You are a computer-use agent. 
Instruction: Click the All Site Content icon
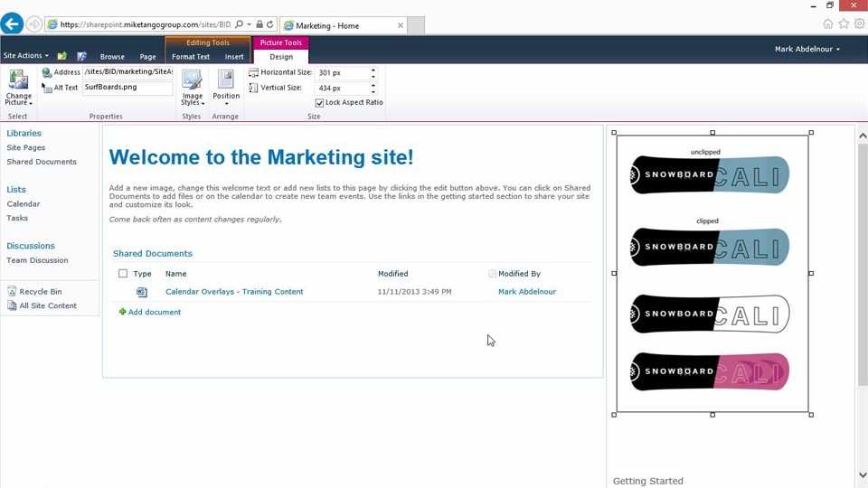click(12, 305)
